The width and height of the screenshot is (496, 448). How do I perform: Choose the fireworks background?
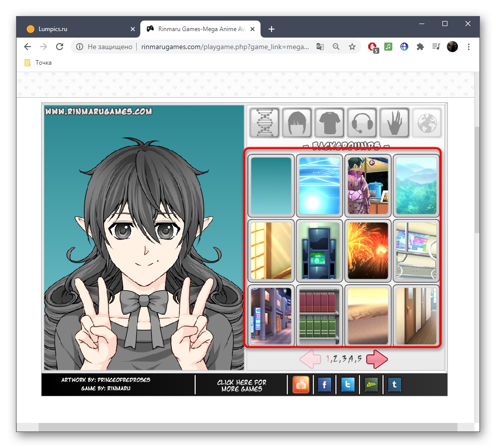tap(368, 251)
